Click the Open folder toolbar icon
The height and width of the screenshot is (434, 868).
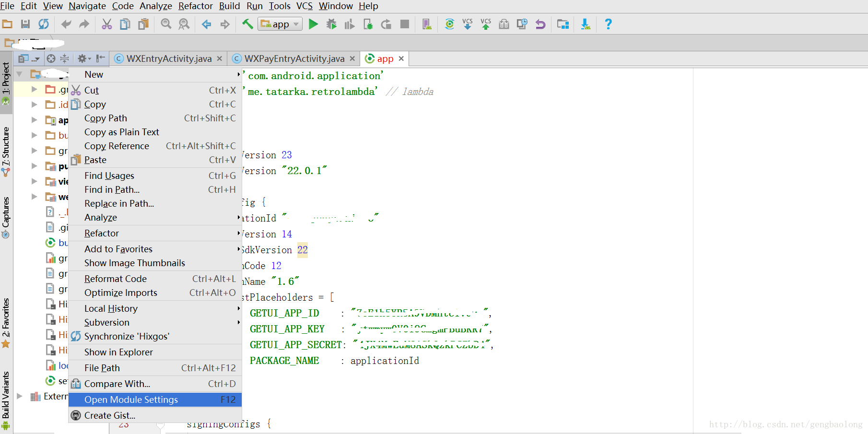pos(7,24)
